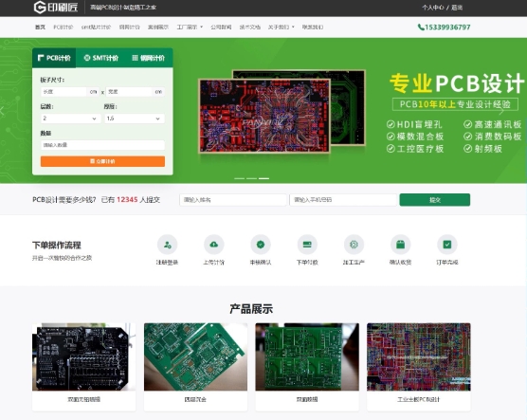Go to next banner slide arrow

(501, 111)
